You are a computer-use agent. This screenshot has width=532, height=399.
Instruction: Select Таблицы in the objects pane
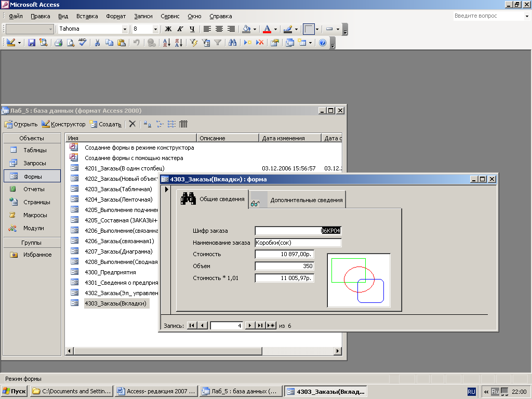point(32,150)
